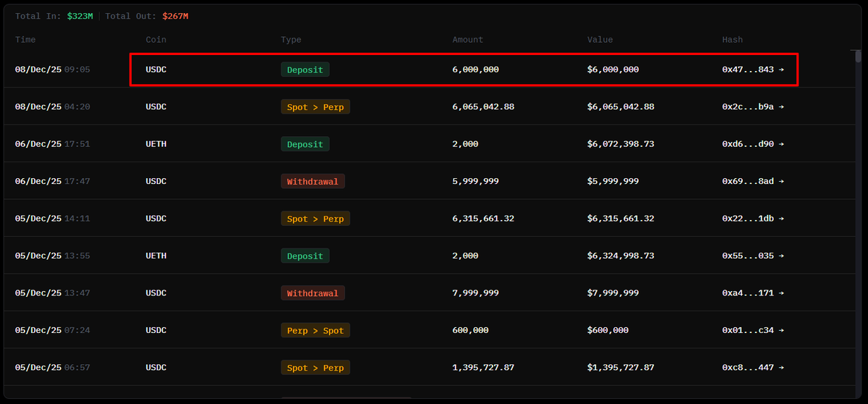Click the Time column header
This screenshot has width=868, height=404.
tap(25, 40)
